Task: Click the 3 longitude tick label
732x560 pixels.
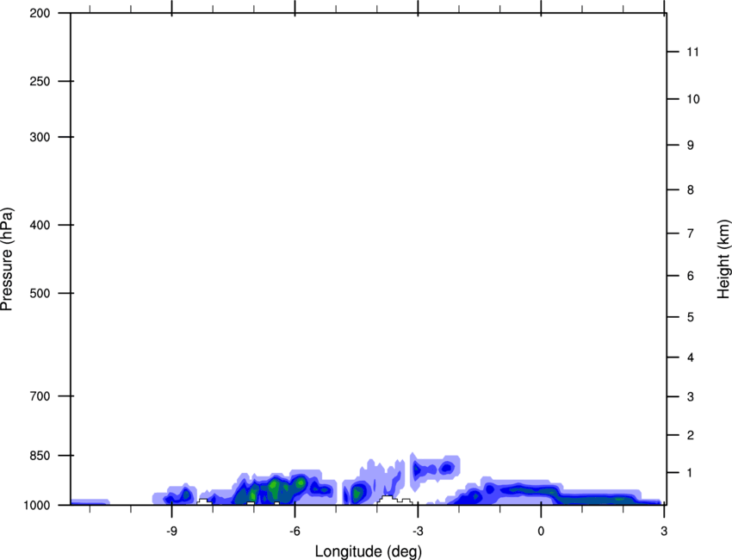Action: (x=664, y=531)
